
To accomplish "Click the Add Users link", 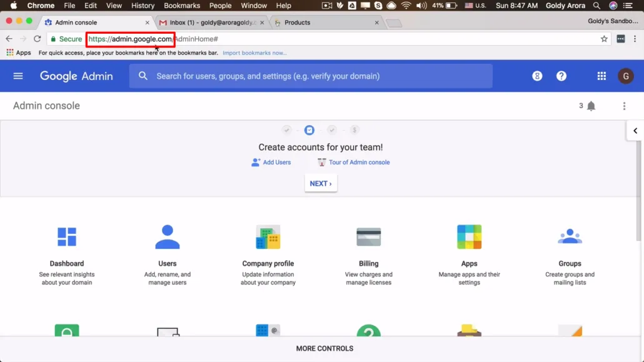I will tap(271, 163).
